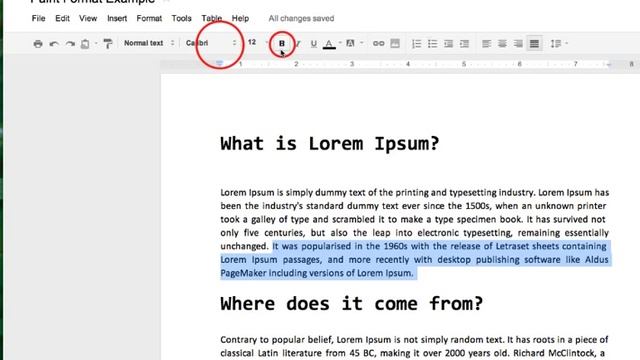Increase the paragraph indent
Screen dimensions: 640x360
[464, 43]
